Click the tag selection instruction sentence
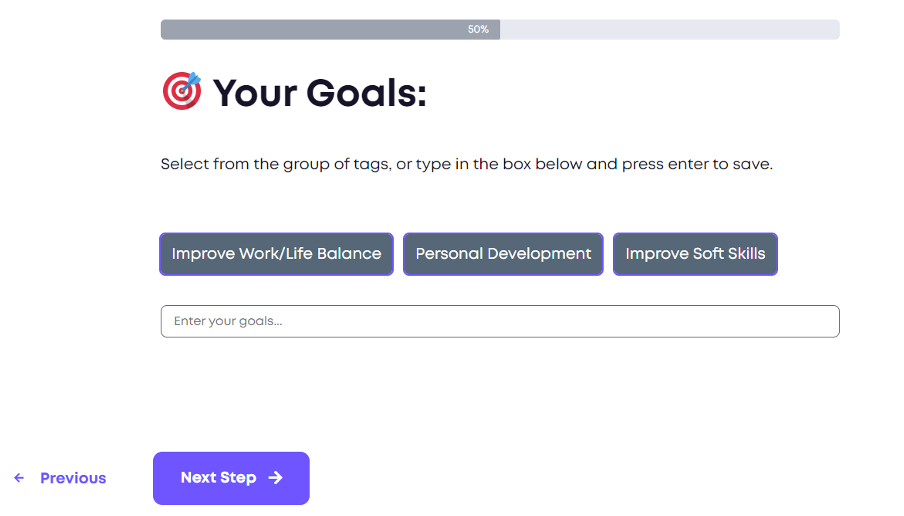This screenshot has width=904, height=516. click(x=466, y=164)
